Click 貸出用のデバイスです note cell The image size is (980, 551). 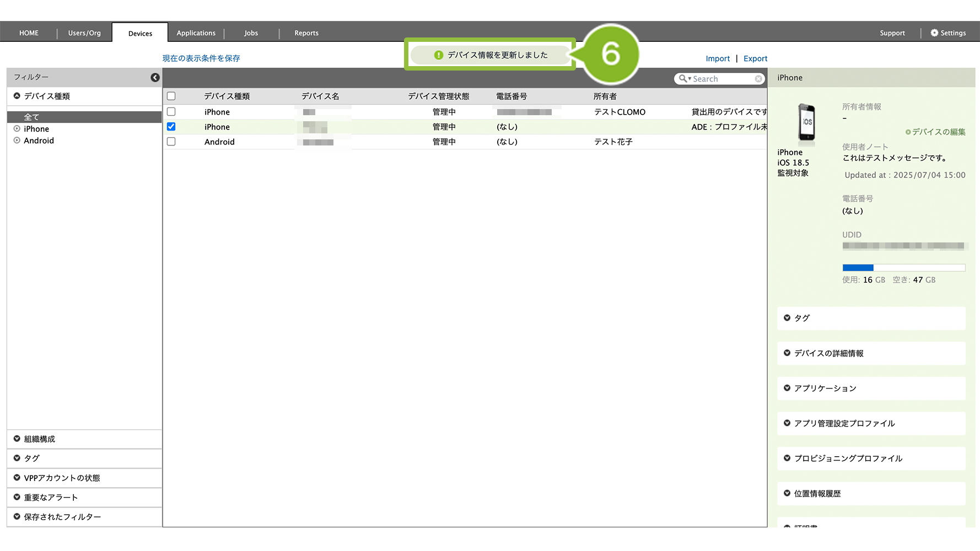pos(729,112)
